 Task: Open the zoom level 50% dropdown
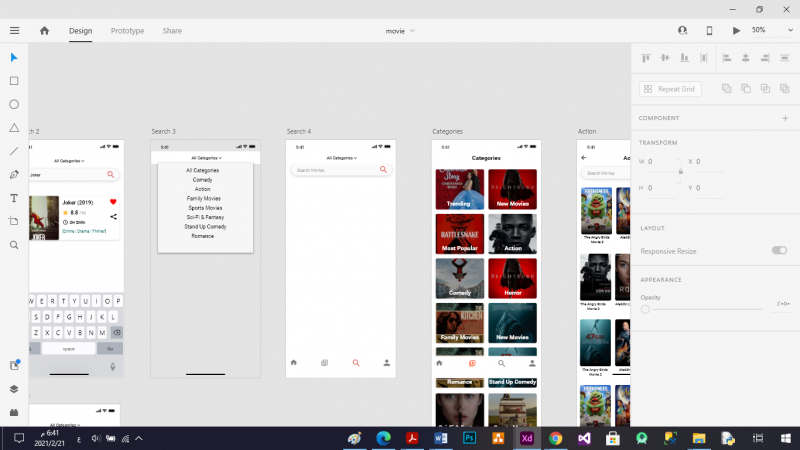point(772,30)
